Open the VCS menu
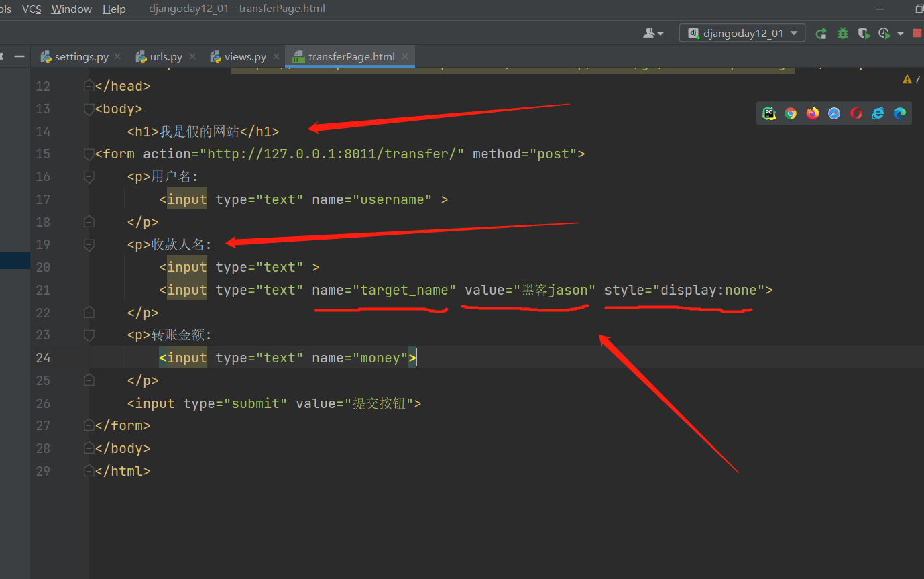This screenshot has width=924, height=579. click(x=32, y=9)
